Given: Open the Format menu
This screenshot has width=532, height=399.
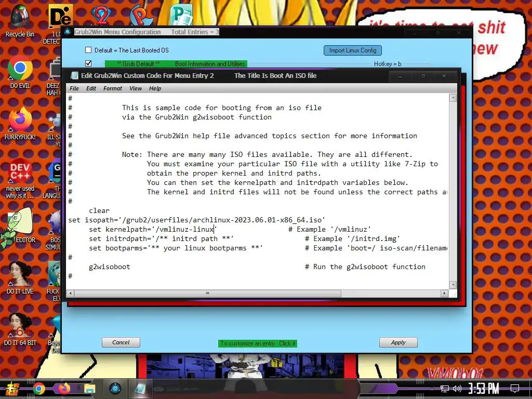Looking at the screenshot, I should pyautogui.click(x=113, y=88).
